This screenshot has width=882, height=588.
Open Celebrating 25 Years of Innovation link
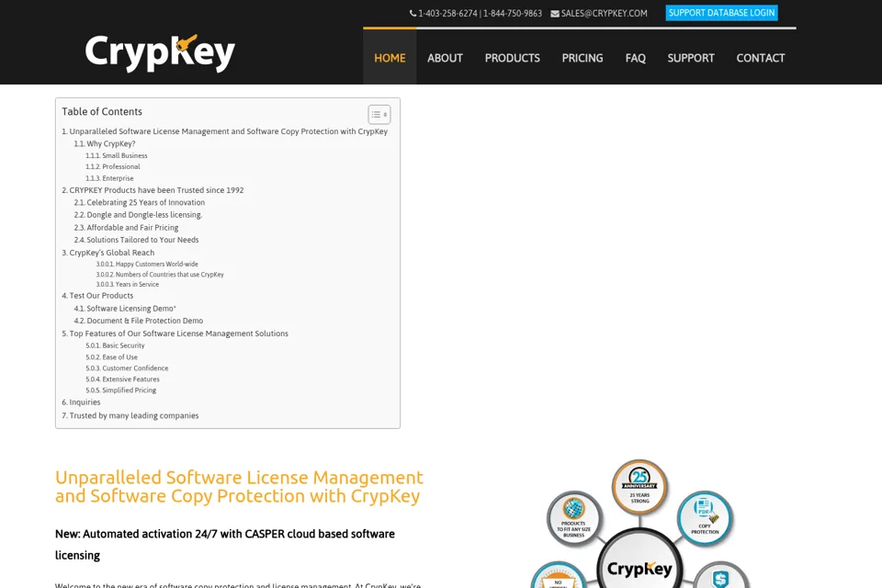pos(140,202)
